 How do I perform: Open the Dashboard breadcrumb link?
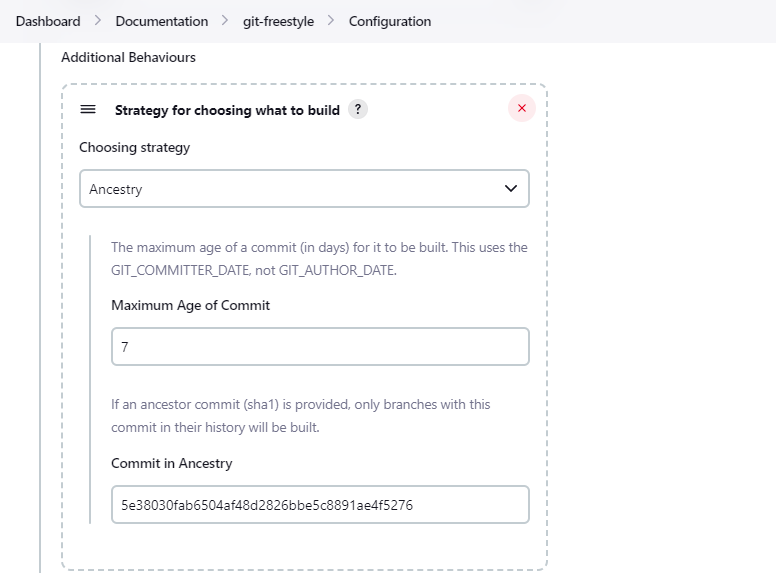[48, 21]
